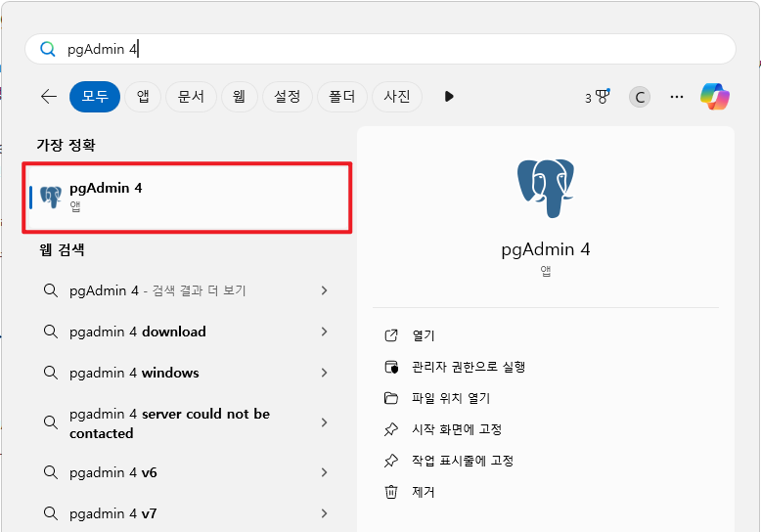
Task: Click search icon beside pgadmin 4 v6
Action: pyautogui.click(x=51, y=472)
